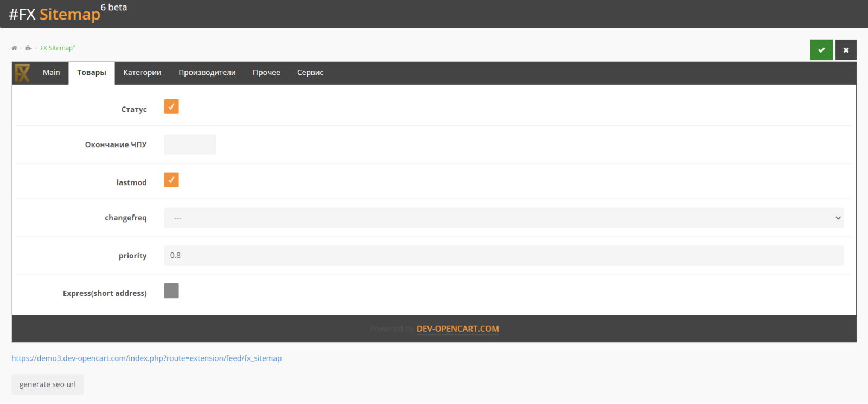This screenshot has width=868, height=404.
Task: Enable the Express(short address) checkbox
Action: click(171, 291)
